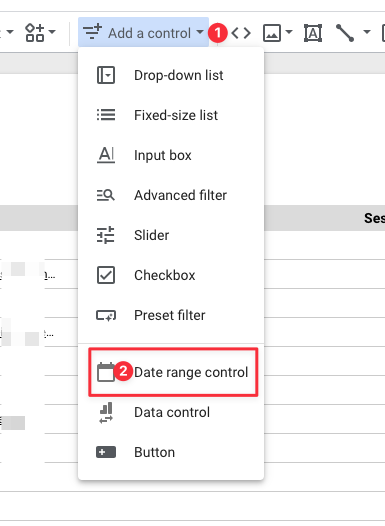385x526 pixels.
Task: Select the Input box control
Action: coord(171,155)
